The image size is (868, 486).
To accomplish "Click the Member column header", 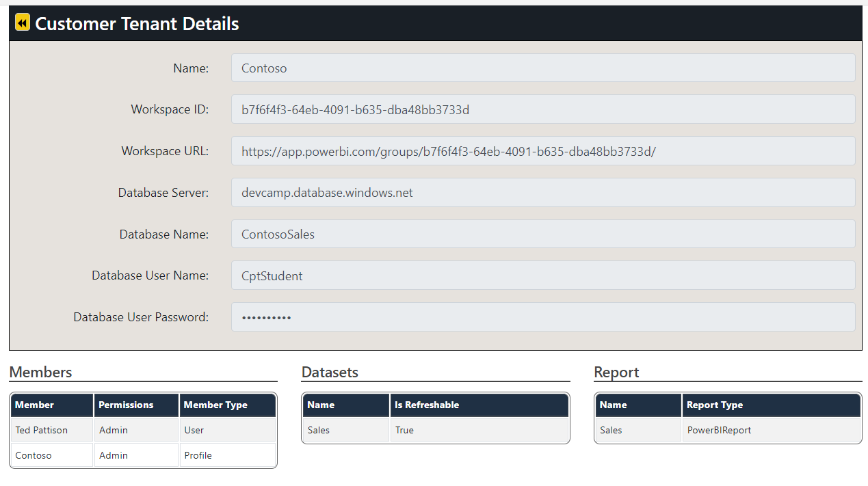I will (x=52, y=405).
